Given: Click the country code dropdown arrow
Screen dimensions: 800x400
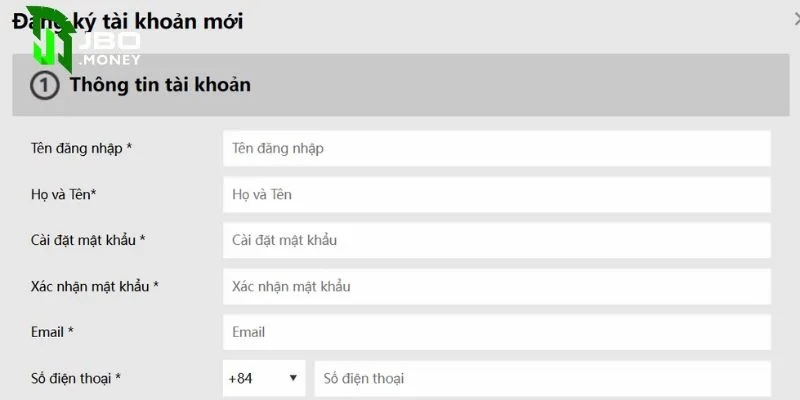Looking at the screenshot, I should (293, 379).
